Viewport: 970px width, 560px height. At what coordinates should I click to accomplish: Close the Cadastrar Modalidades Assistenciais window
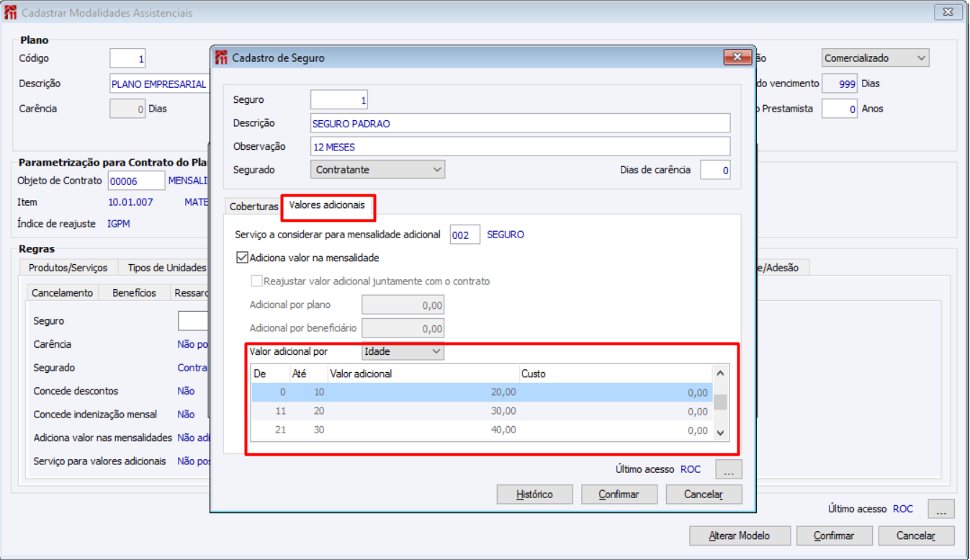coord(949,12)
